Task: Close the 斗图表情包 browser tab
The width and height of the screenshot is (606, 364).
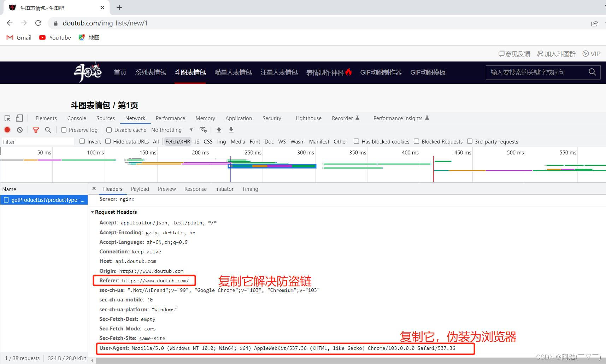Action: click(102, 7)
